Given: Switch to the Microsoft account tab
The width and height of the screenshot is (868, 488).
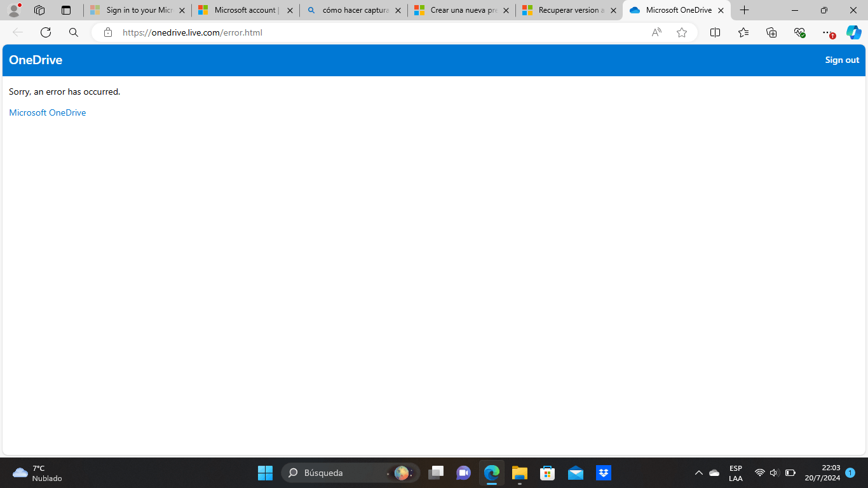Looking at the screenshot, I should [x=245, y=10].
